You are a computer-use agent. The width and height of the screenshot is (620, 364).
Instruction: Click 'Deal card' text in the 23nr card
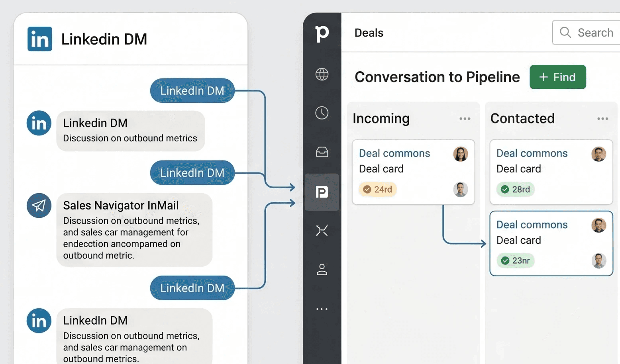(x=519, y=240)
